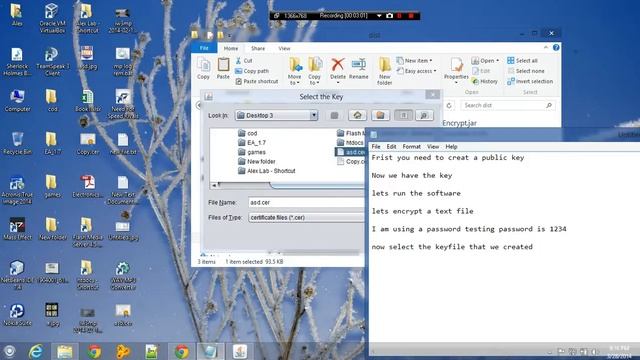Click the recorder dropdown arrow
The width and height of the screenshot is (640, 360).
click(x=379, y=16)
